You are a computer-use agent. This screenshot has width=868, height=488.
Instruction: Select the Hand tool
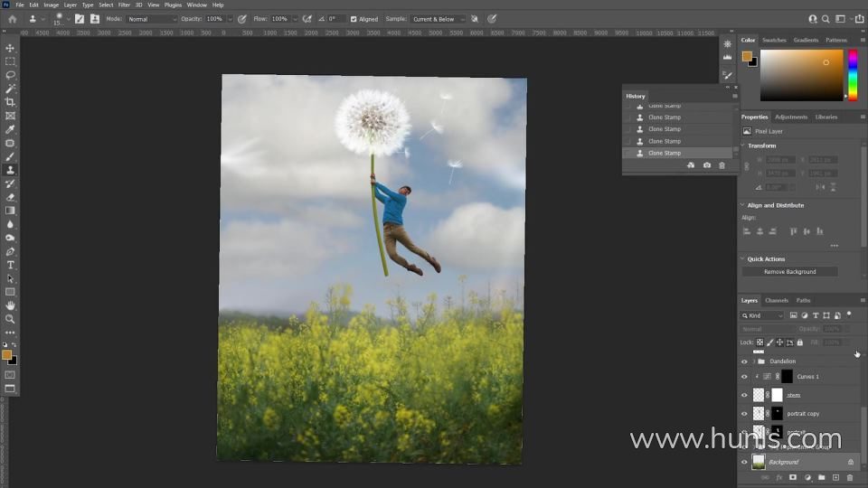(x=10, y=305)
